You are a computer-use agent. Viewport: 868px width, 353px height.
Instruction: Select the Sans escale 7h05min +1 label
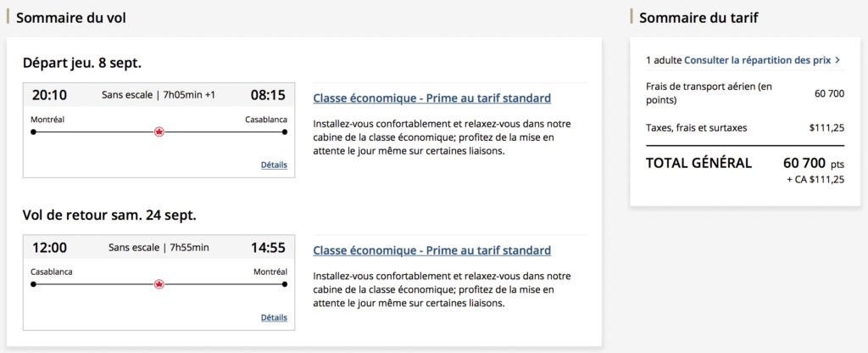(159, 95)
